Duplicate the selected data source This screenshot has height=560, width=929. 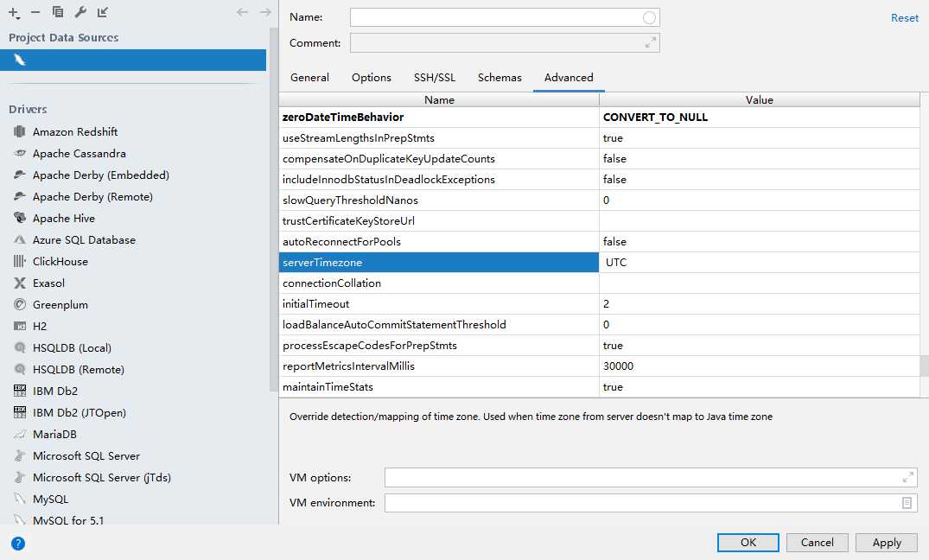58,12
